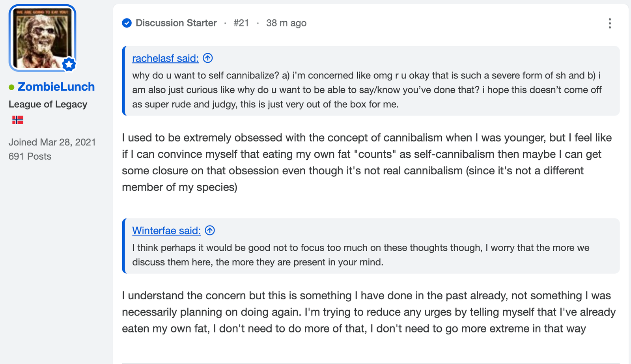Expand the rachelasf quoted message block
631x364 pixels.
coord(371,81)
